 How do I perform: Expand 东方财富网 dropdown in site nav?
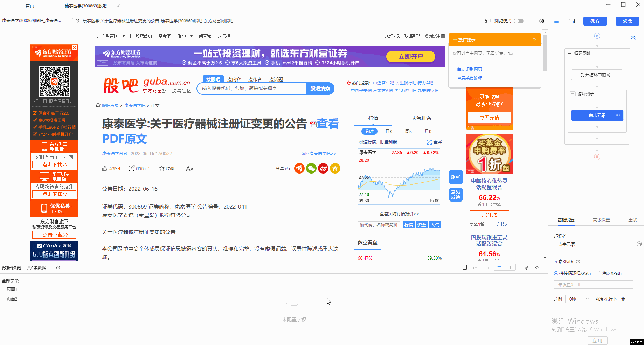(124, 36)
